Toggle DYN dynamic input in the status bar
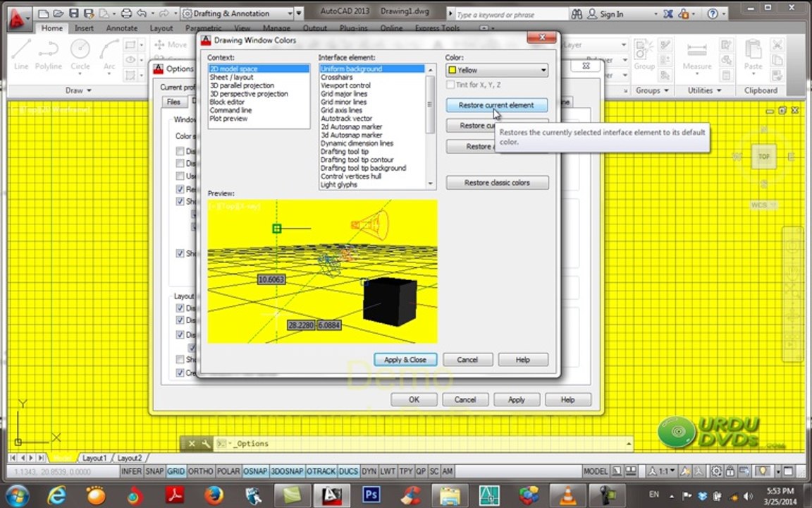The height and width of the screenshot is (508, 812). click(369, 471)
